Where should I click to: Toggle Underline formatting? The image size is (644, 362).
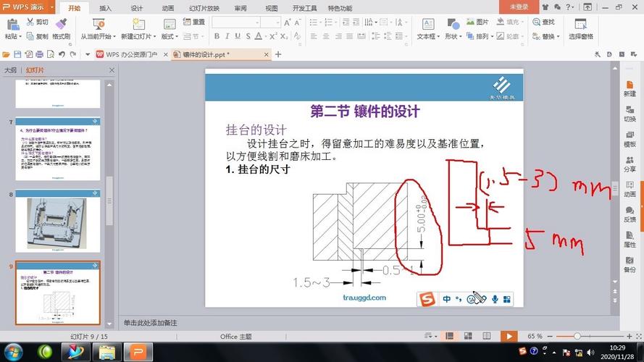click(x=238, y=36)
